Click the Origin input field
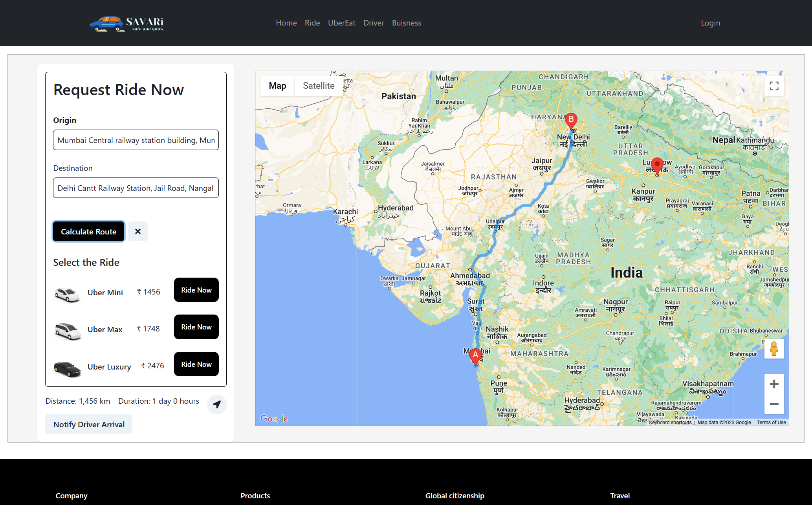This screenshot has width=812, height=505. (x=136, y=140)
